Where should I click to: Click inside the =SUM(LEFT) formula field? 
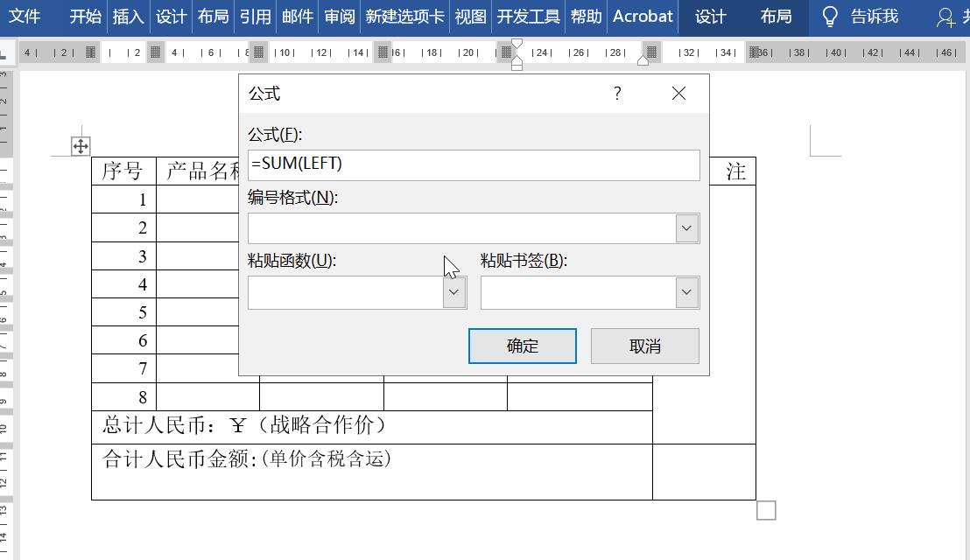[473, 165]
